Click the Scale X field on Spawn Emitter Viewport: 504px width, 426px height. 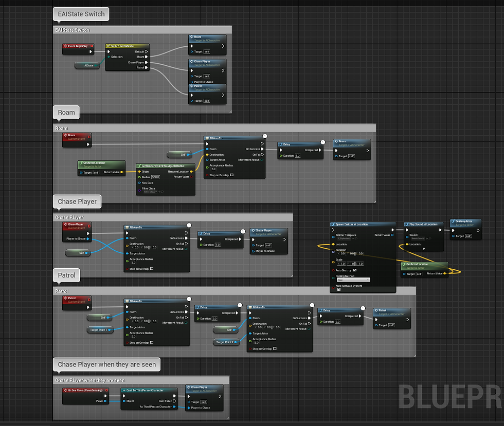[x=341, y=264]
